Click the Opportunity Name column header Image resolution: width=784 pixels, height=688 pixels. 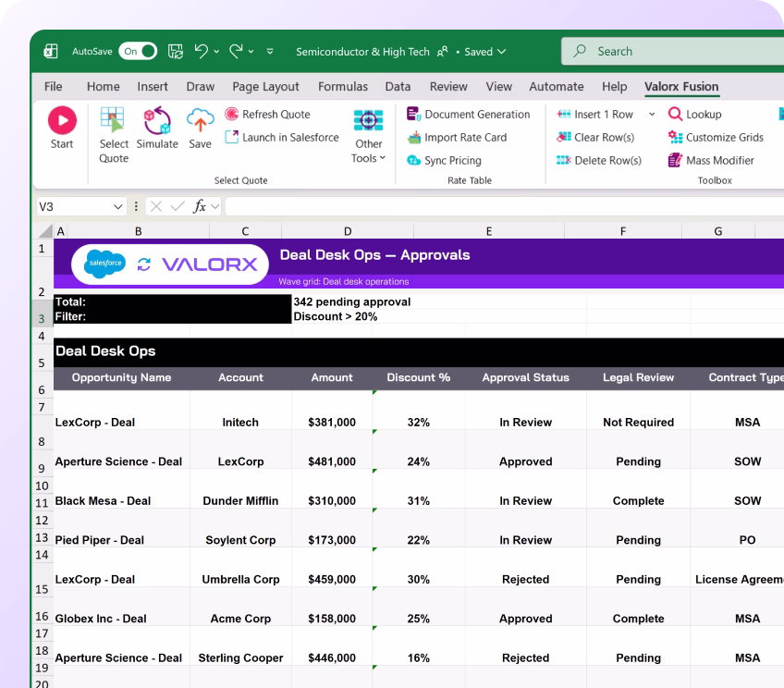(121, 377)
